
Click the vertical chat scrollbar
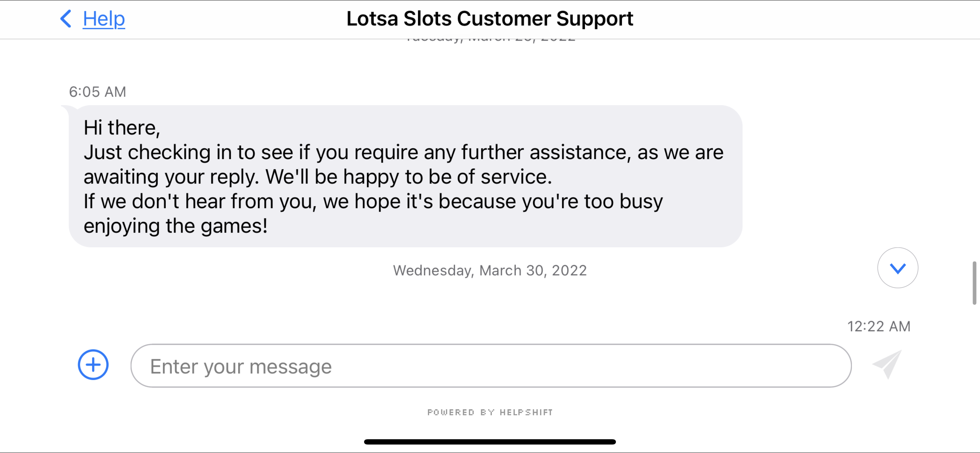point(974,283)
